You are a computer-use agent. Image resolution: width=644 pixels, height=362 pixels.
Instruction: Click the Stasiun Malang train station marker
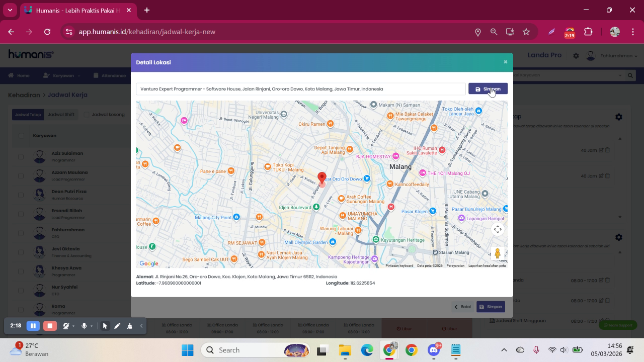435,252
